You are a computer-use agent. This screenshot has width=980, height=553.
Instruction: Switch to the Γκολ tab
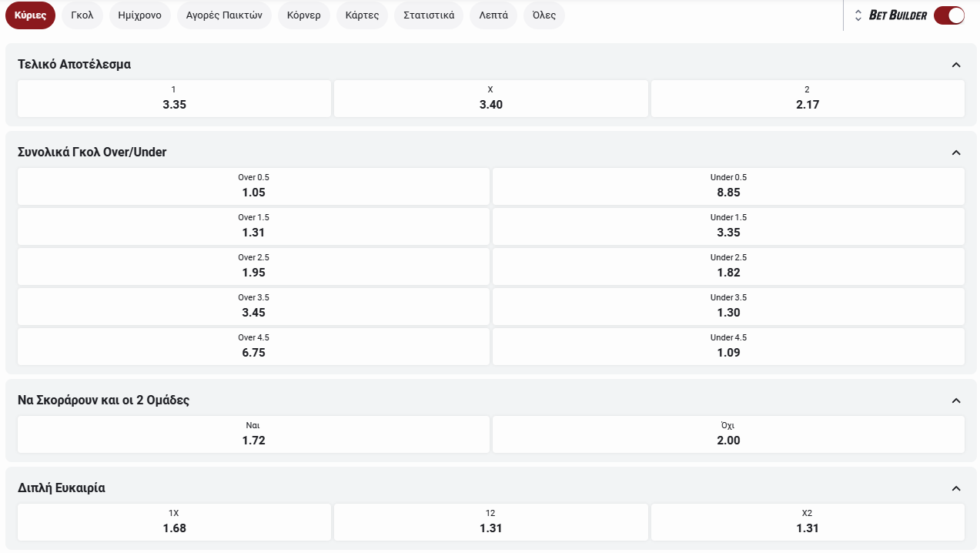(x=82, y=15)
